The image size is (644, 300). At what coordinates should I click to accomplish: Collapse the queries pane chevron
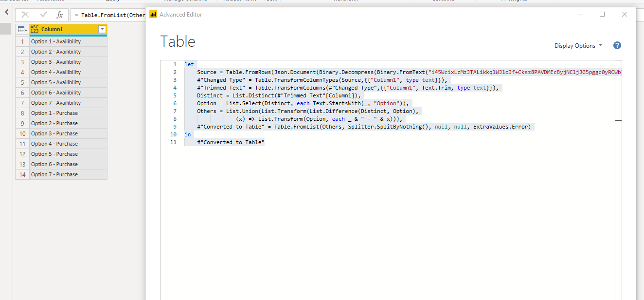(6, 12)
